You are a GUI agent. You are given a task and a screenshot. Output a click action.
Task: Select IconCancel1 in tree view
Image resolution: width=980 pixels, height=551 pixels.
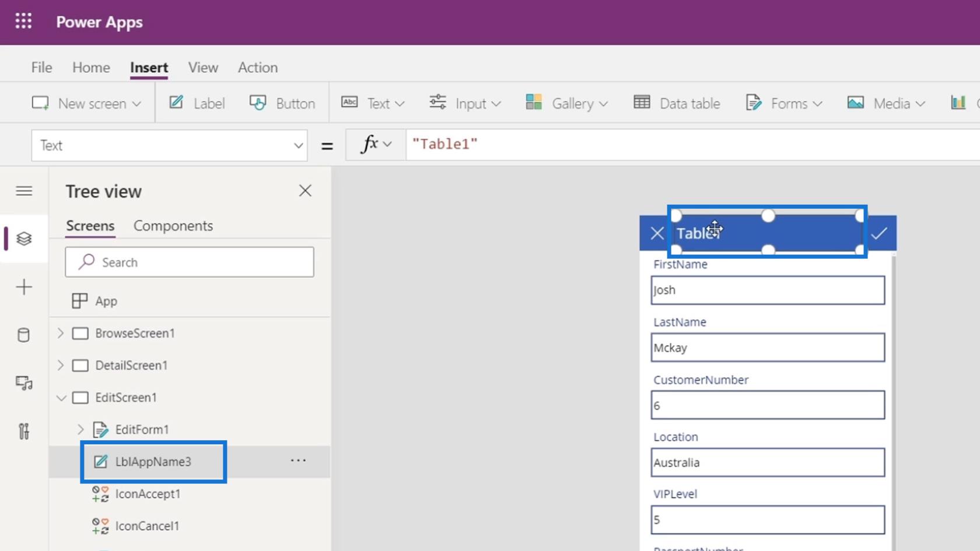[x=147, y=526]
